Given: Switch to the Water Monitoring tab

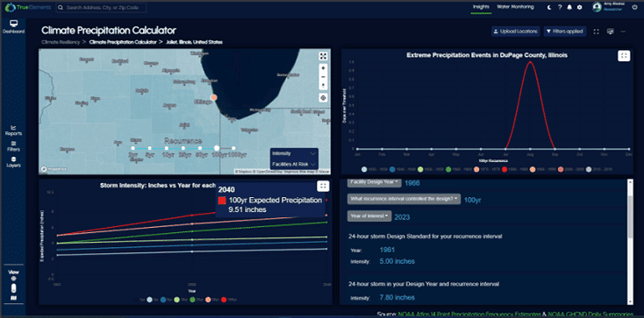Looking at the screenshot, I should click(515, 7).
